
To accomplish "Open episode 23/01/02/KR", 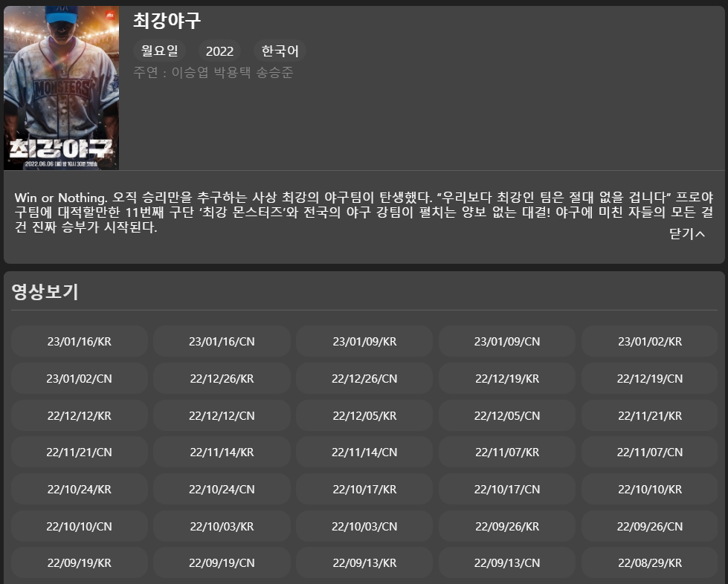I will (649, 341).
